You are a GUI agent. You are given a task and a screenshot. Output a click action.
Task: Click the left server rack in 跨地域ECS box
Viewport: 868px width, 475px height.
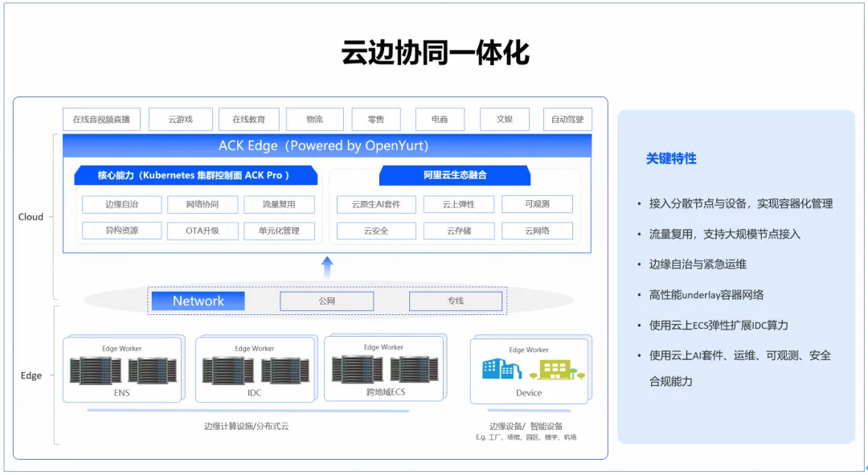357,369
